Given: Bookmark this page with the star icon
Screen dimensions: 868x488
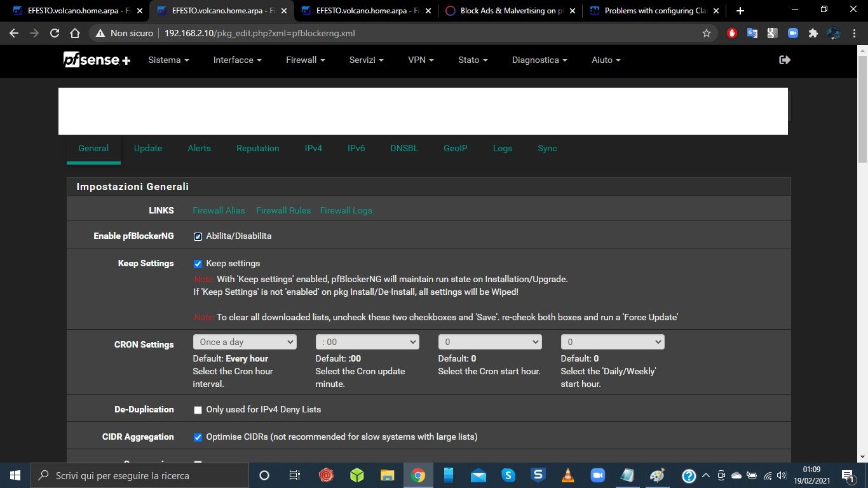Looking at the screenshot, I should tap(706, 33).
